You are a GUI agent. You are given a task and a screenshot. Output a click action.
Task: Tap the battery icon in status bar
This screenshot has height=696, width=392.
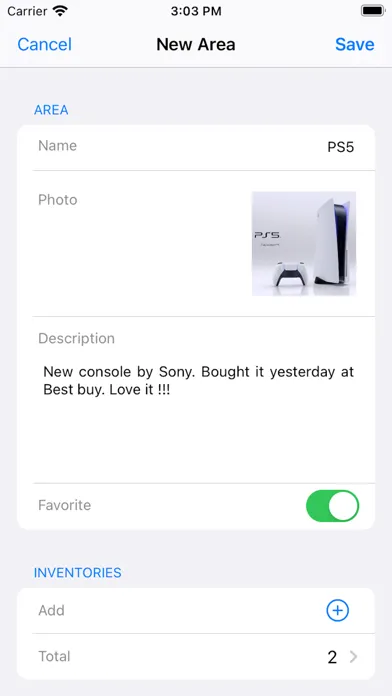(372, 11)
